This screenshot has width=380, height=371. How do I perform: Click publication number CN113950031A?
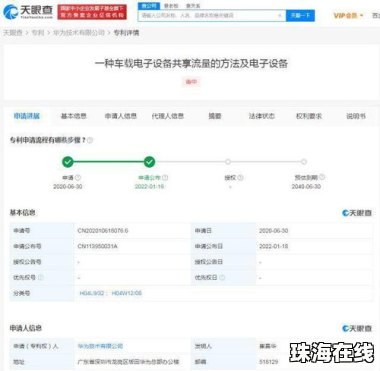97,246
